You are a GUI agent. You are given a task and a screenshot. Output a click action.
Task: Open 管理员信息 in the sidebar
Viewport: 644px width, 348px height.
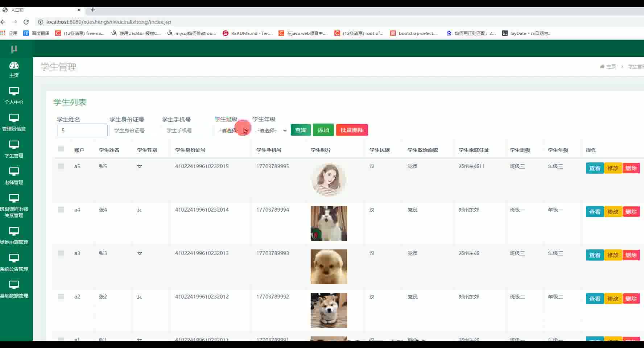pos(14,123)
